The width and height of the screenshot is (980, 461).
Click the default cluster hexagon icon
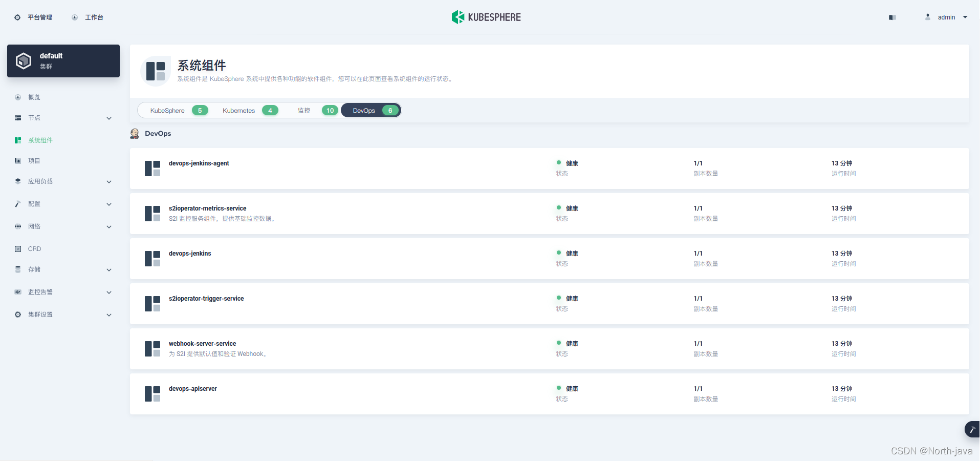pos(24,61)
